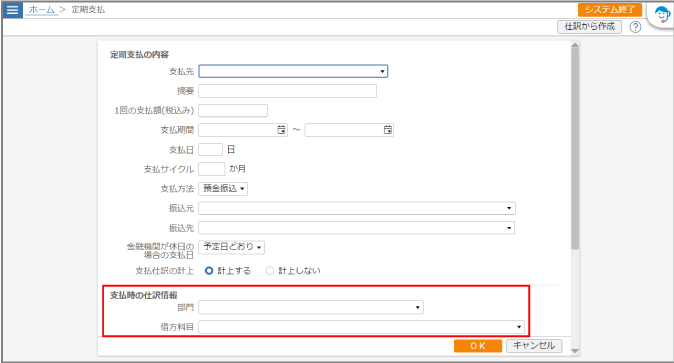
Task: Expand the 振込先 dropdown
Action: tap(357, 228)
